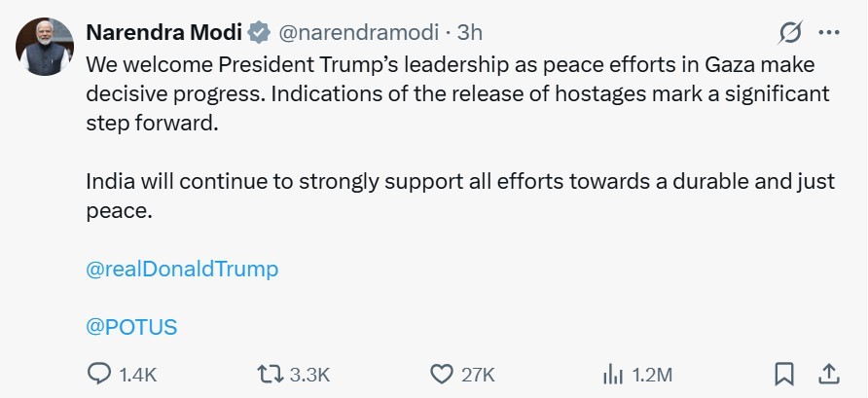
Task: Like the tweet with the heart icon
Action: pos(442,374)
